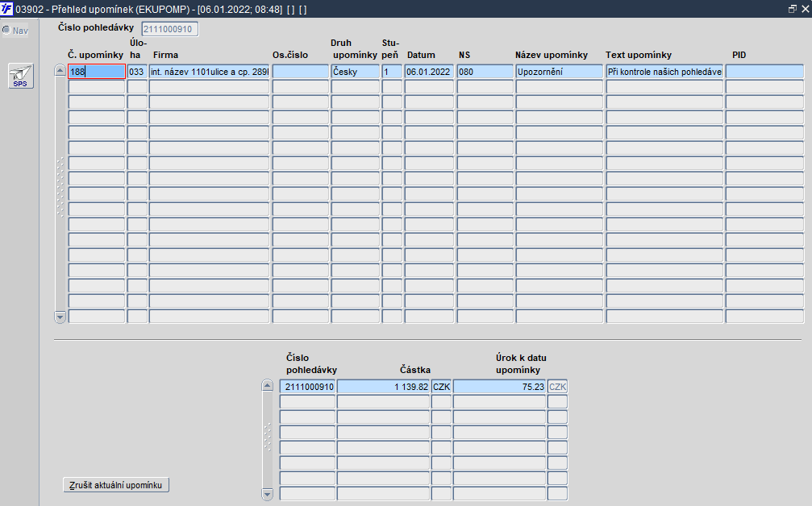Click the Číslo pohledávky field 2111000910 at top
812x506 pixels.
pyautogui.click(x=170, y=29)
